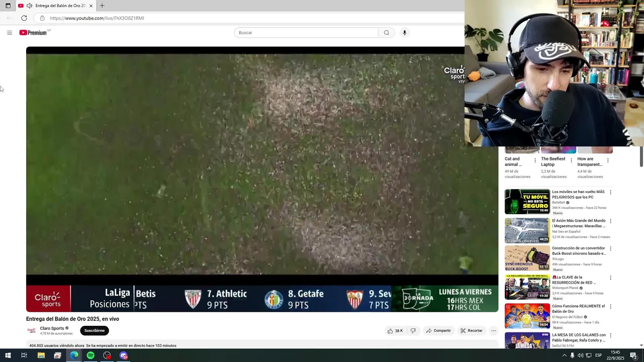
Task: Like the video with thumbs up
Action: pos(395,331)
